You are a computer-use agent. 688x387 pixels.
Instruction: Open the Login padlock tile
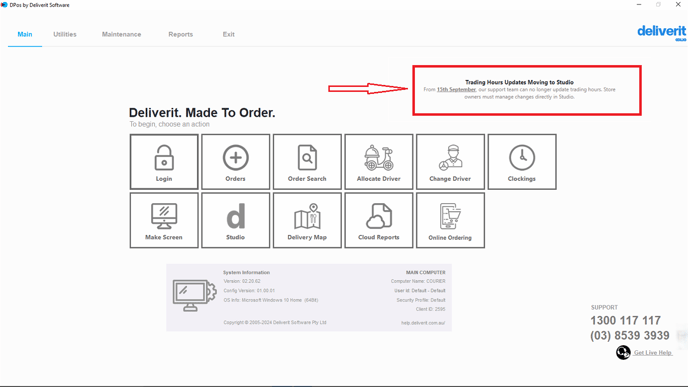pos(164,162)
